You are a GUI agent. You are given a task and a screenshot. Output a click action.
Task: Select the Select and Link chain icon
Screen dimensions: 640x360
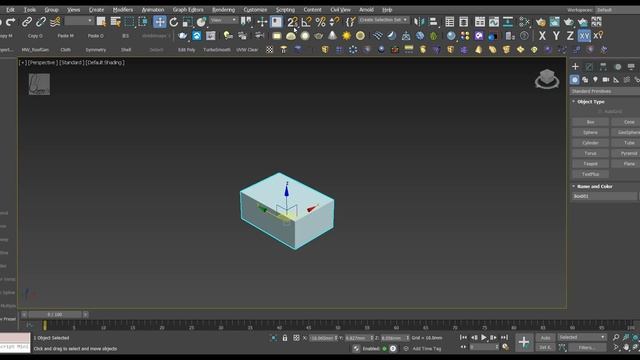[x=27, y=22]
